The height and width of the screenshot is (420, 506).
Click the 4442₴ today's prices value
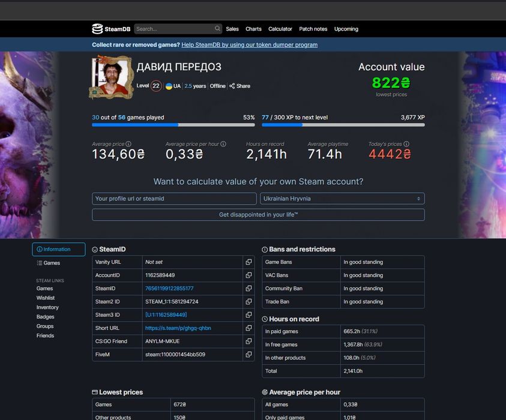(390, 154)
